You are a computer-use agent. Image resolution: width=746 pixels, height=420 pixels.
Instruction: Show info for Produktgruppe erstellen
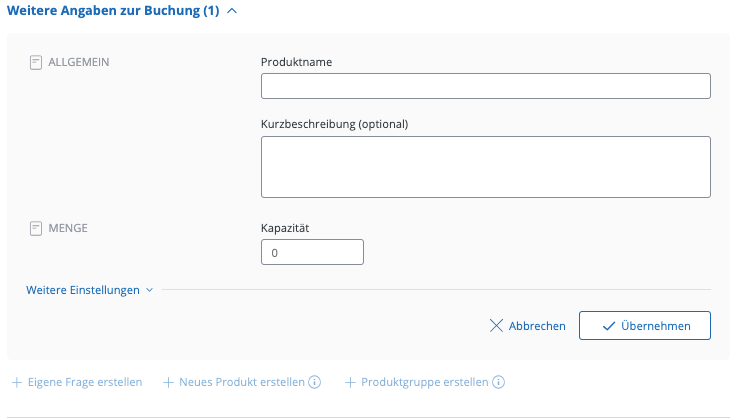click(498, 382)
